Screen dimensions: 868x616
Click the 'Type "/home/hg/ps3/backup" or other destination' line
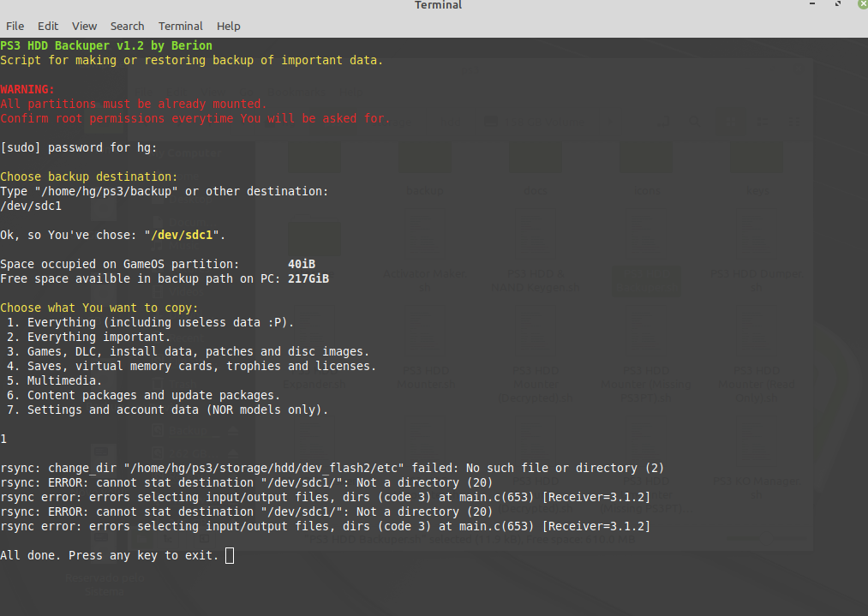pos(165,192)
